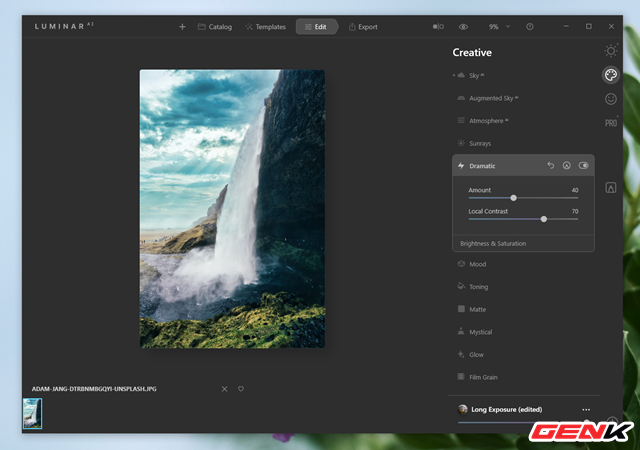Click the Film Grain icon
This screenshot has height=450, width=640.
click(461, 376)
